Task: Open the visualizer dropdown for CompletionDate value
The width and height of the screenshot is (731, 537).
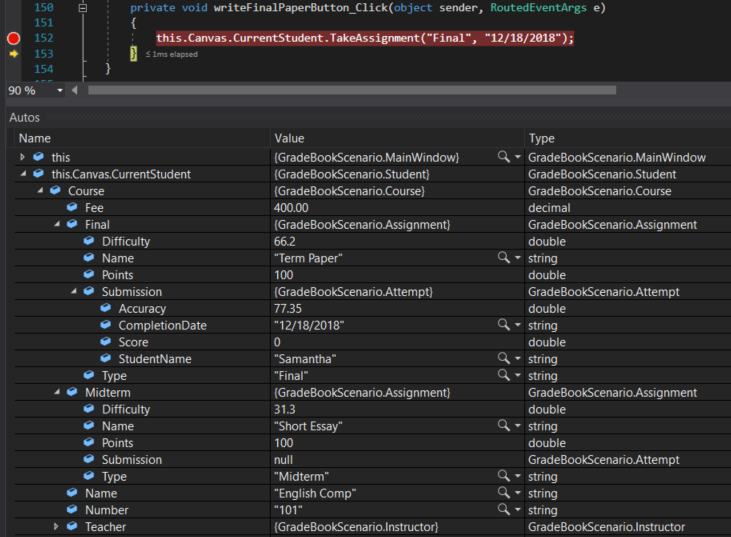Action: (x=517, y=325)
